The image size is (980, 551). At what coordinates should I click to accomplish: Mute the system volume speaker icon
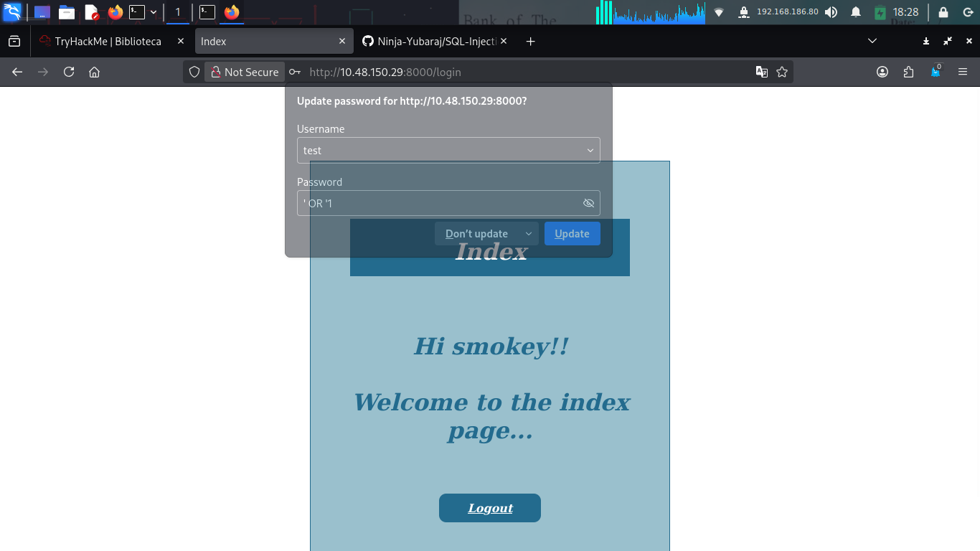[x=831, y=12]
